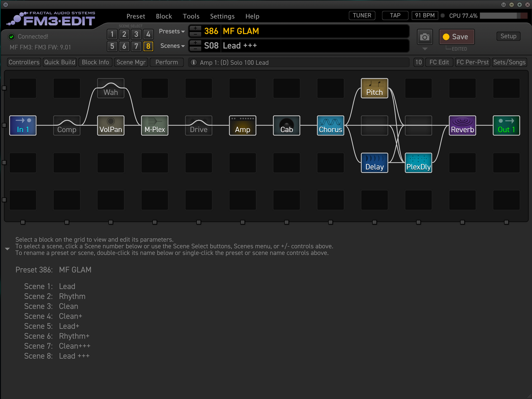The width and height of the screenshot is (532, 399).
Task: Click the 10 button beside FC Edit
Action: point(419,62)
